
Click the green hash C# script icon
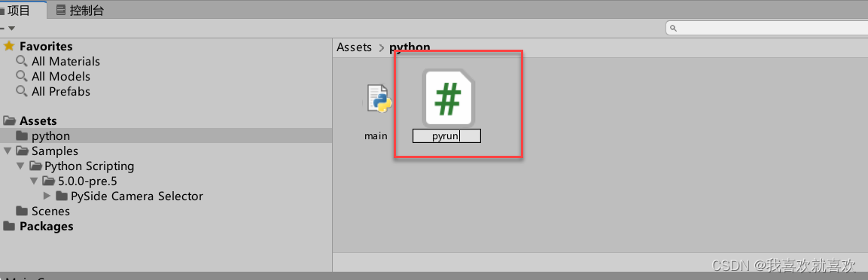point(449,98)
